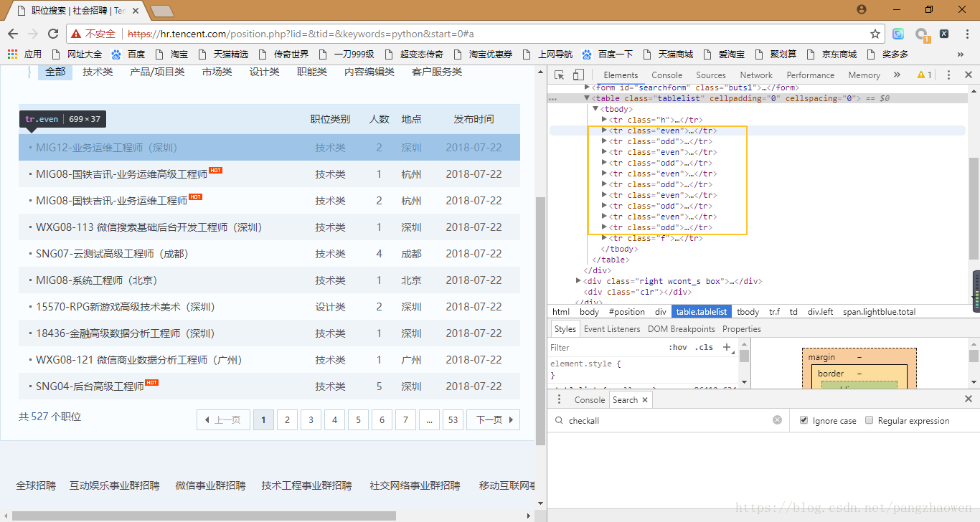Select 技术类 job category
This screenshot has width=980, height=522.
98,72
